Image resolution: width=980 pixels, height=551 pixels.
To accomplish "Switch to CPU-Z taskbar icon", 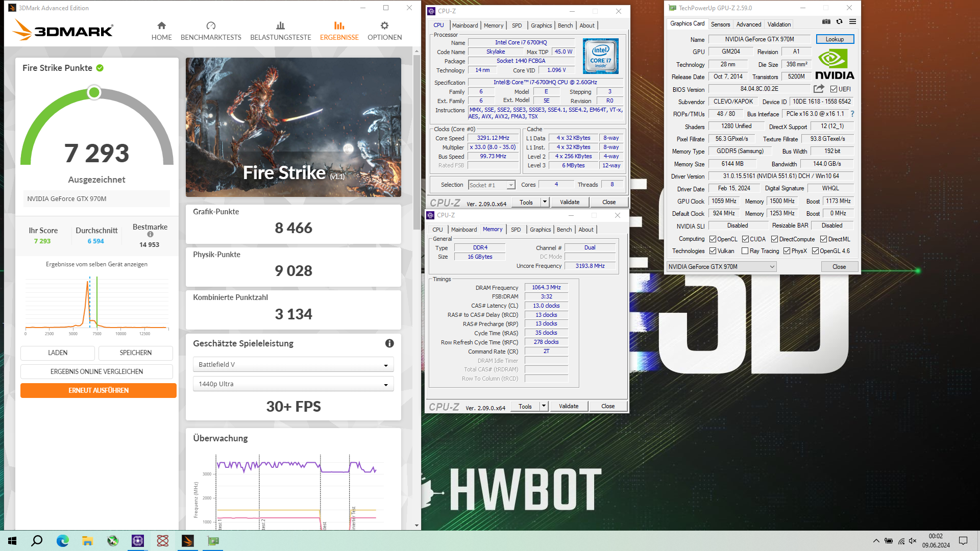I will point(138,541).
